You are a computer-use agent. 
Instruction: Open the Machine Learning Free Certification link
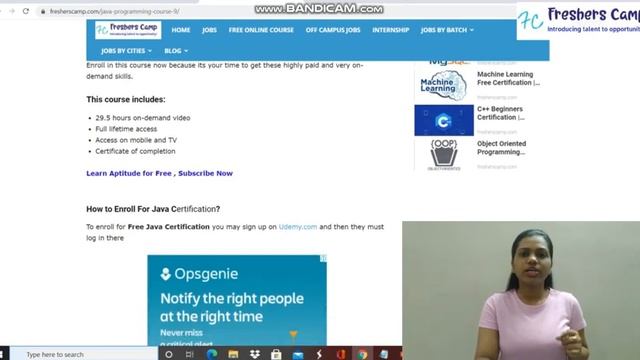click(508, 78)
